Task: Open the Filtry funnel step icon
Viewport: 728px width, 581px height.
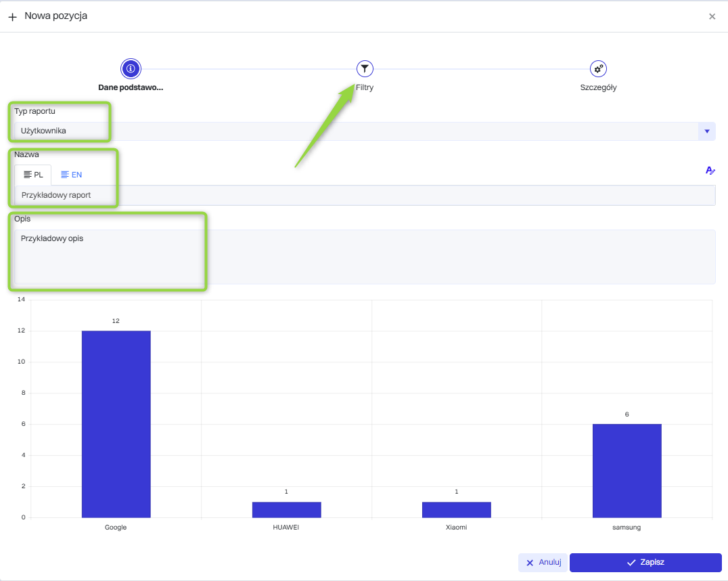Action: click(x=365, y=68)
